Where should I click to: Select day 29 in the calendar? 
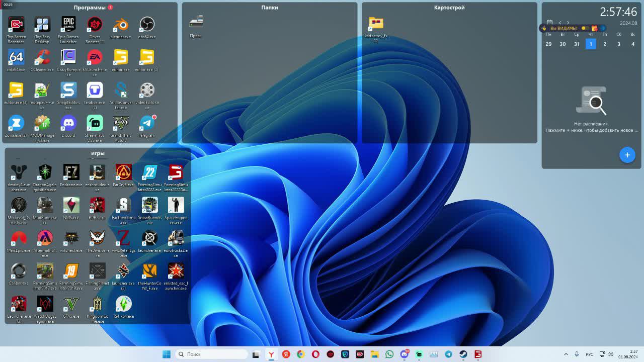coord(548,44)
